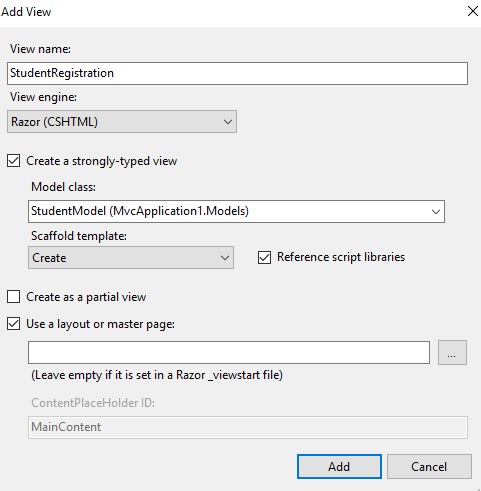This screenshot has height=491, width=481.
Task: Click the Razor _viewstart hint text
Action: click(x=157, y=375)
